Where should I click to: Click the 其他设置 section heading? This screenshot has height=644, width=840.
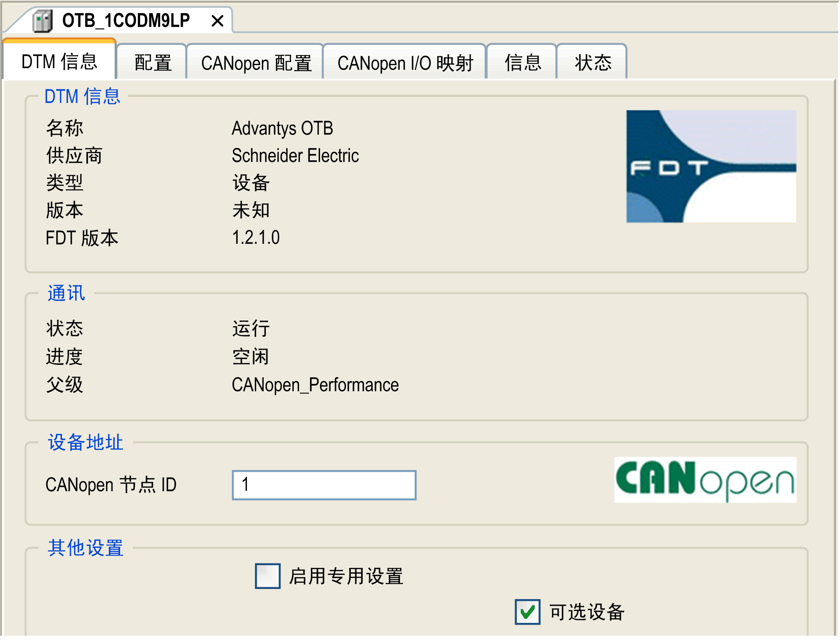point(85,547)
